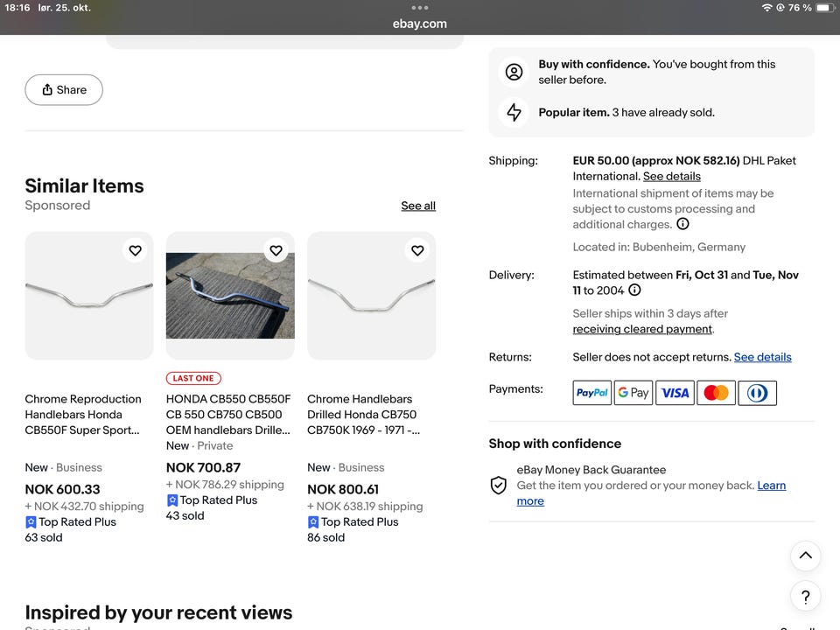Click the 43 sold text
840x630 pixels.
(x=185, y=516)
